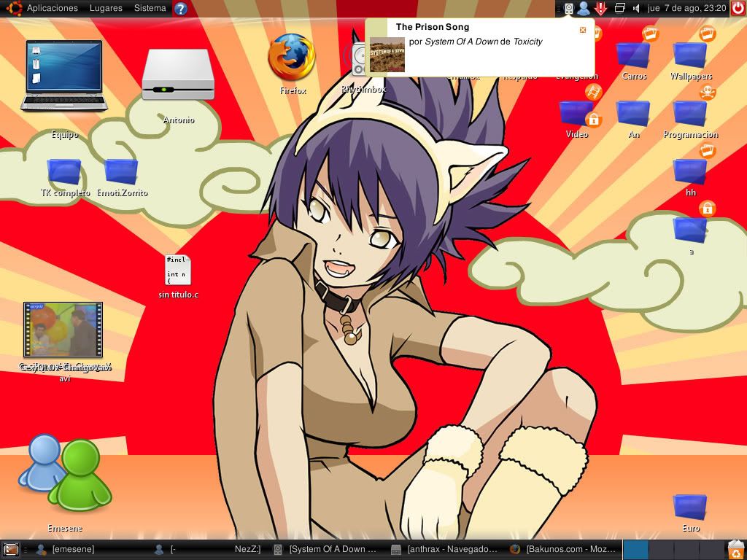Click the red update-alert arrow tray icon
747x560 pixels.
(601, 9)
